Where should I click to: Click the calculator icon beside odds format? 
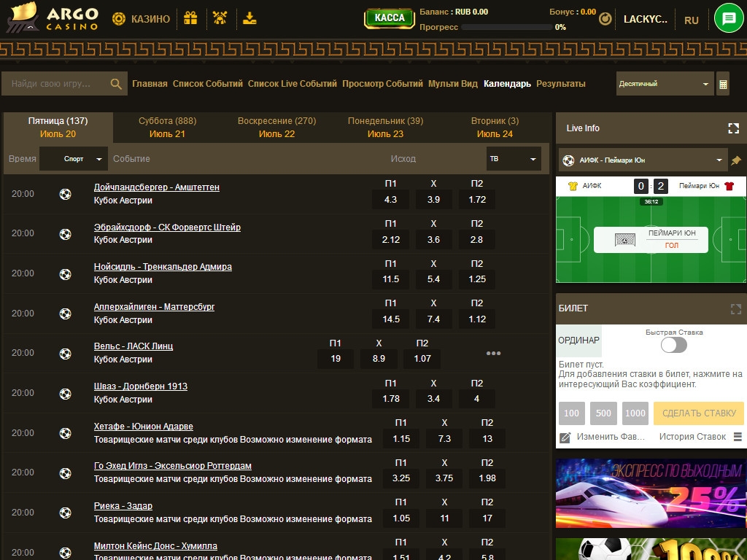[723, 84]
